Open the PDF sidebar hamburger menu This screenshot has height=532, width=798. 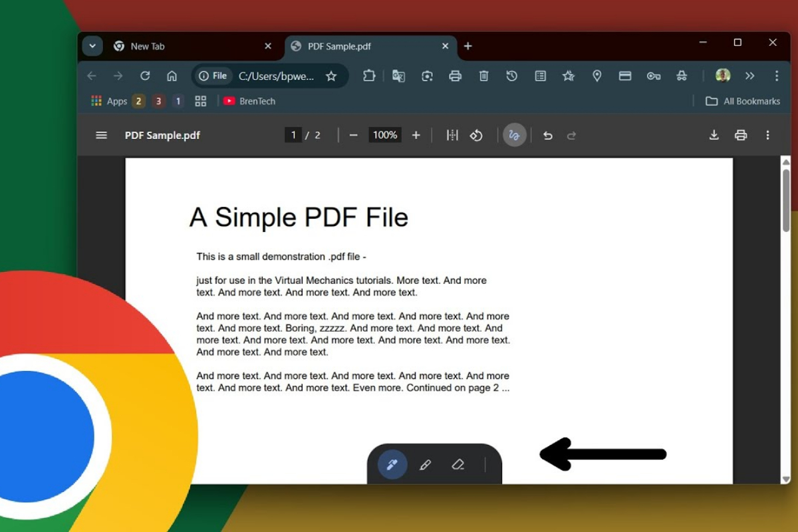[101, 135]
